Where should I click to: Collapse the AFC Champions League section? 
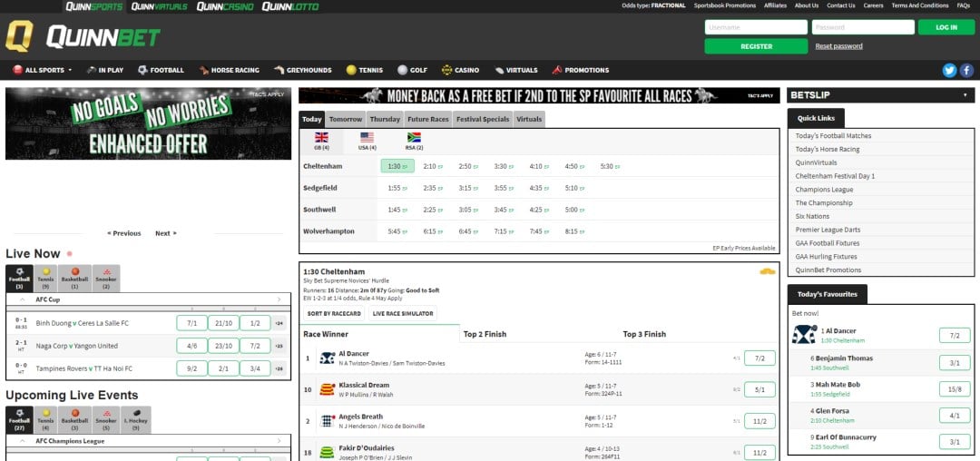pyautogui.click(x=24, y=441)
